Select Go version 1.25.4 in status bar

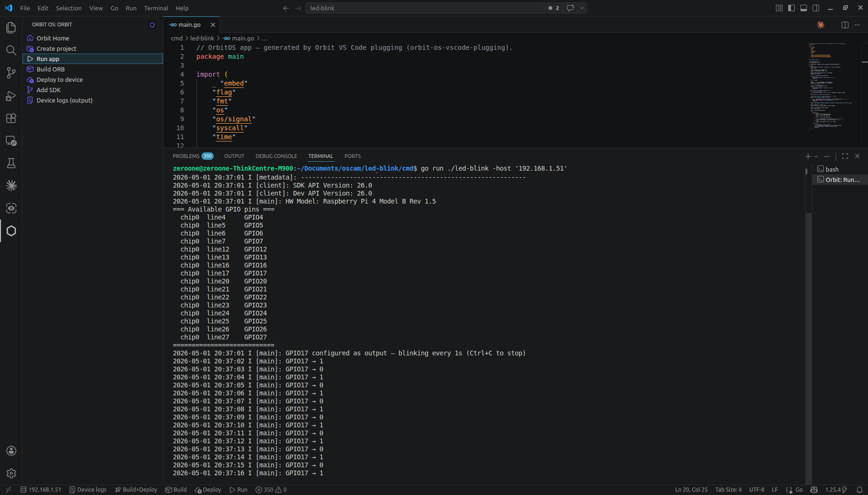pos(836,490)
